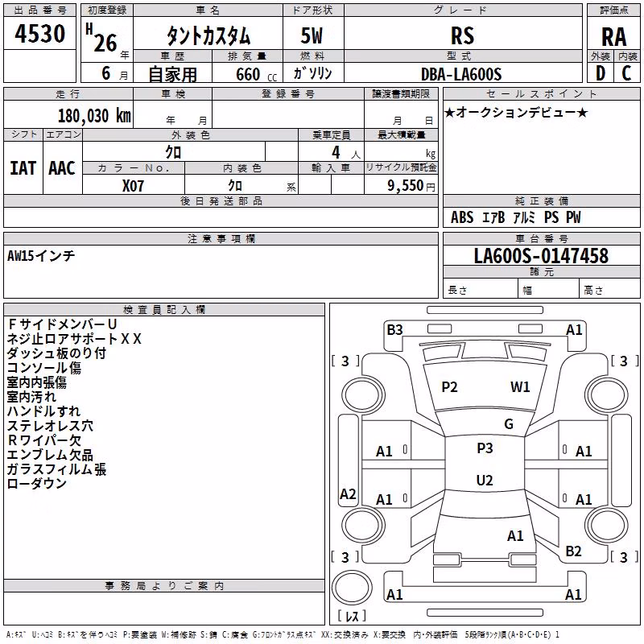Click the U2 dent mark on roof

tap(485, 480)
